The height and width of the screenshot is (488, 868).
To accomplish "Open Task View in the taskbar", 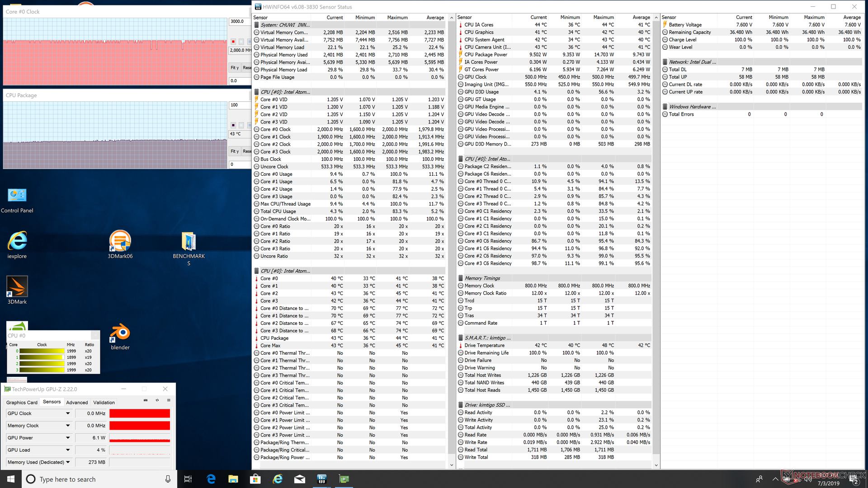I will coord(188,479).
